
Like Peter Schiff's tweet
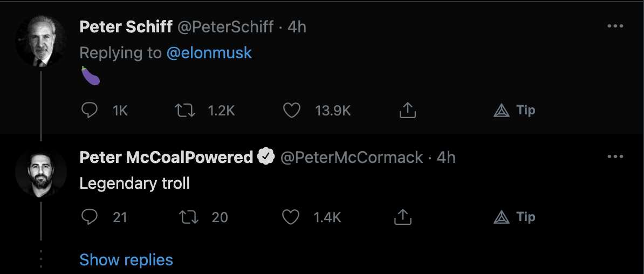pos(292,111)
